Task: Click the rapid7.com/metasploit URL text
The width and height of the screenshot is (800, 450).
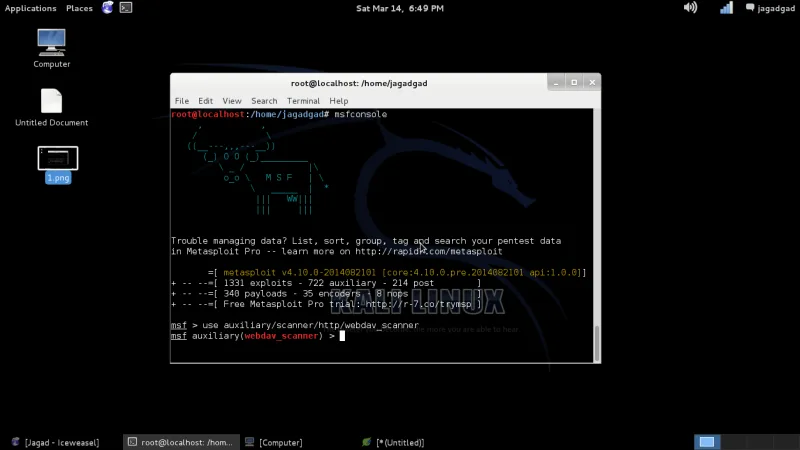Action: (429, 252)
